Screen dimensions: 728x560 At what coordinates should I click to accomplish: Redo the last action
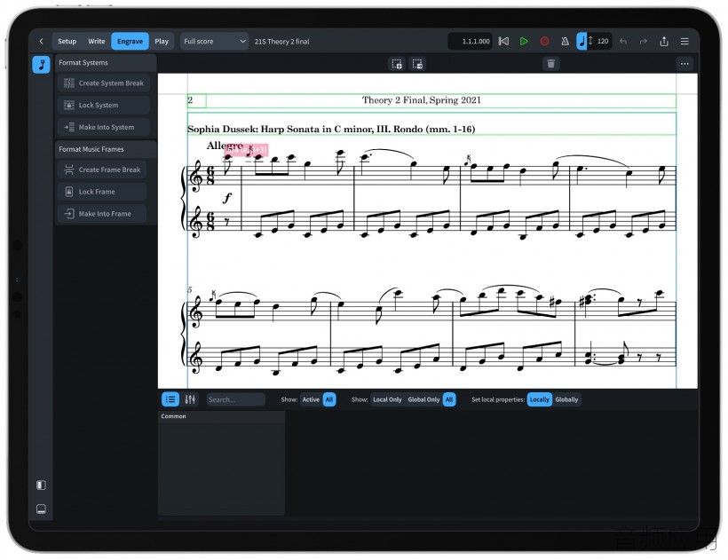(x=644, y=42)
